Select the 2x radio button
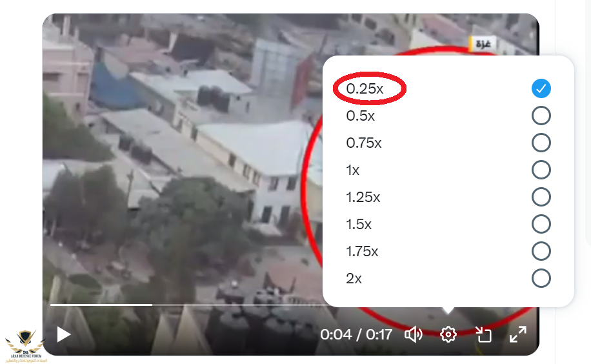This screenshot has width=591, height=364. click(541, 278)
